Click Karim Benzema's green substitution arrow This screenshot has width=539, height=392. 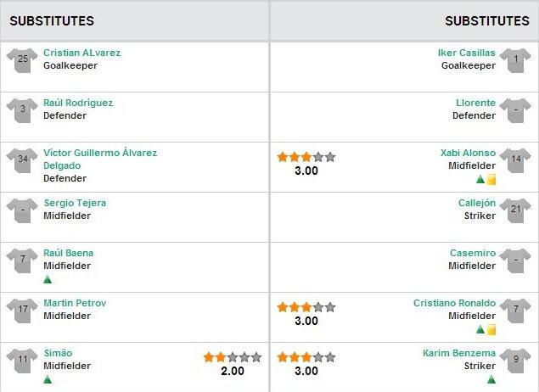pos(491,379)
